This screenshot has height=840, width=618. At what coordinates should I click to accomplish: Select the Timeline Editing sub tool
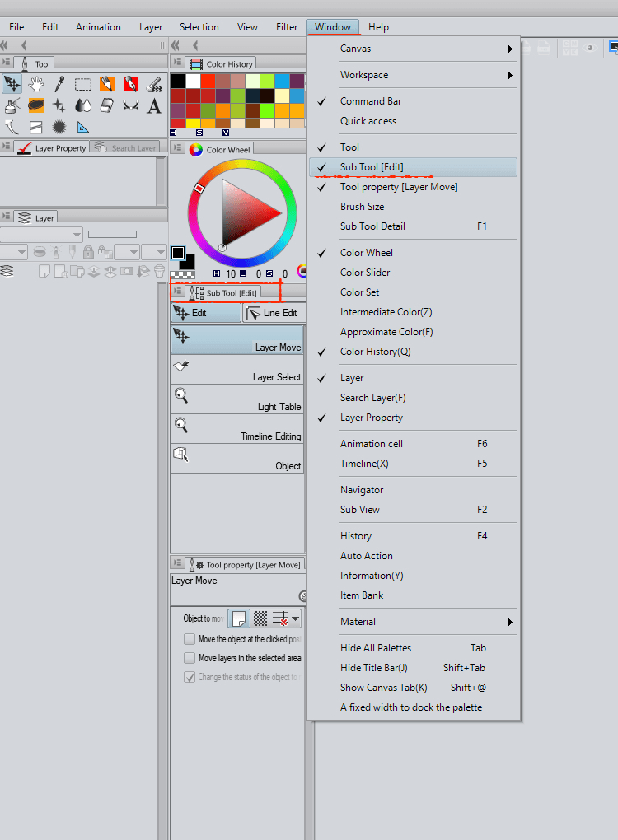237,428
